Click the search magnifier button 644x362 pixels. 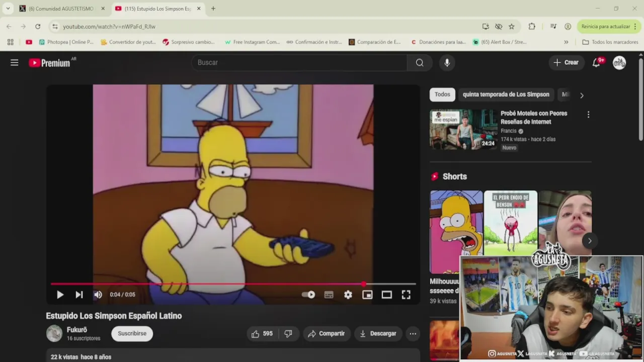(x=420, y=62)
